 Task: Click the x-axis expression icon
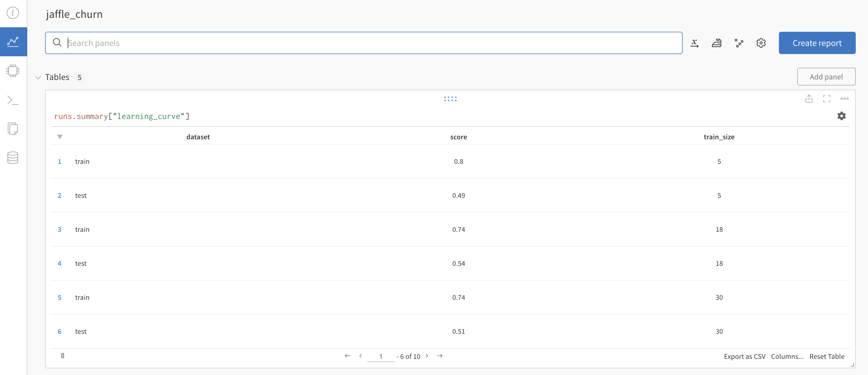pos(694,43)
